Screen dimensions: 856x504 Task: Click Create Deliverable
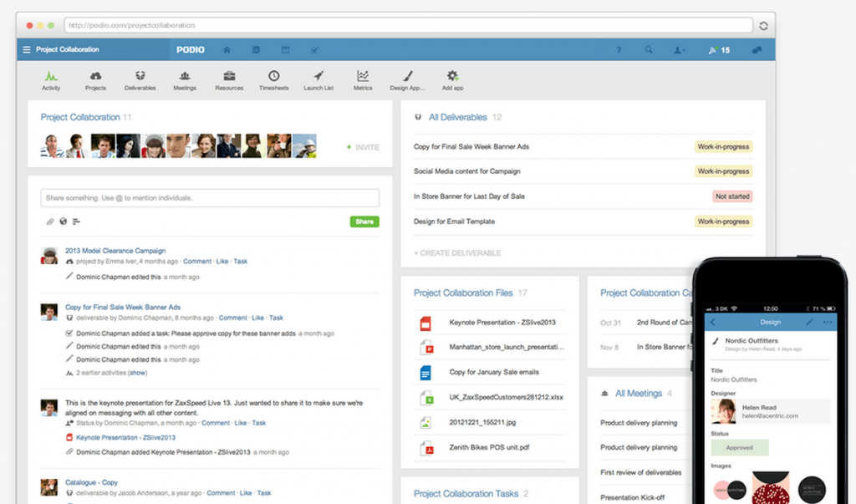click(457, 253)
